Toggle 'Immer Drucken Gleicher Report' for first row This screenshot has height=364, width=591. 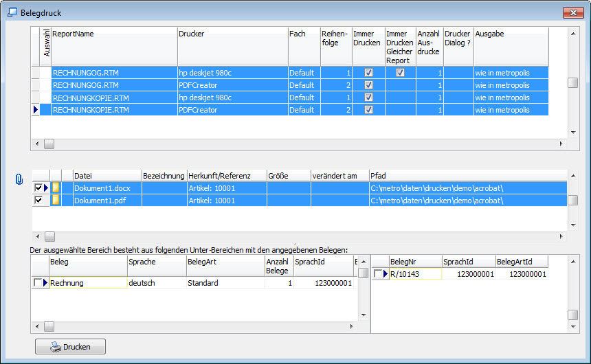click(400, 73)
